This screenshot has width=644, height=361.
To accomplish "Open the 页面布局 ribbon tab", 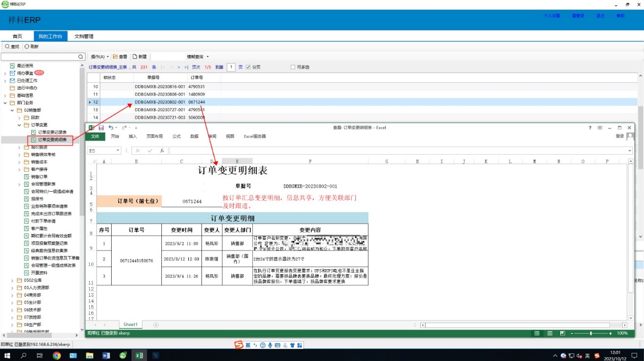I will (155, 136).
